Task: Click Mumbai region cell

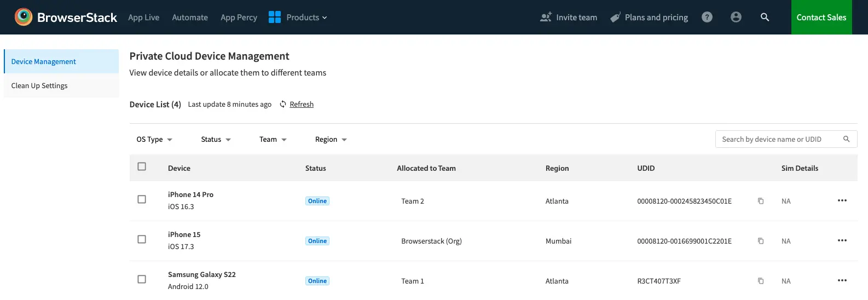Action: pyautogui.click(x=558, y=241)
